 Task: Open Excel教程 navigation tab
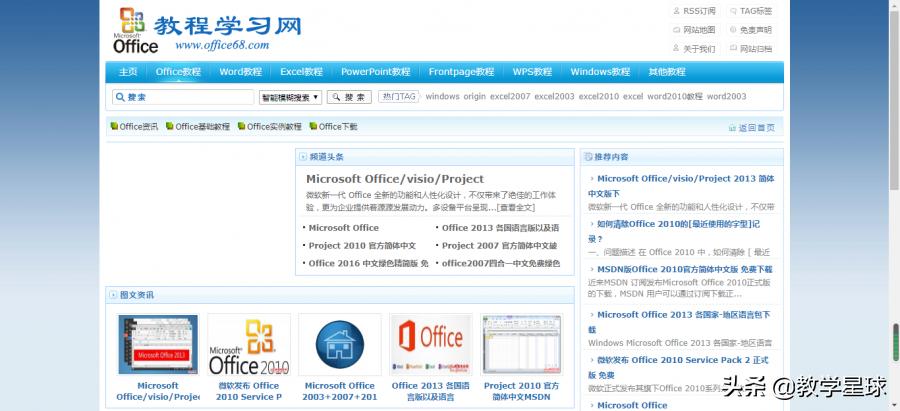pyautogui.click(x=301, y=72)
